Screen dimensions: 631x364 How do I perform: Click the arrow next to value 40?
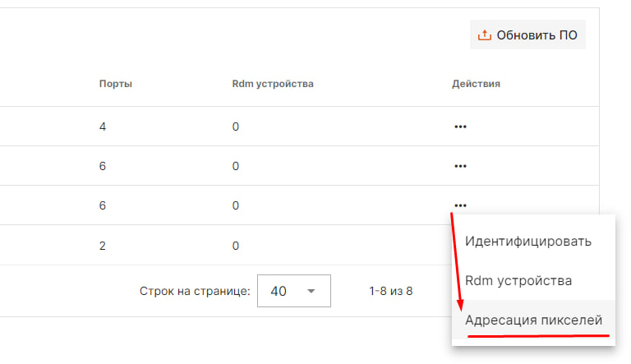click(311, 292)
